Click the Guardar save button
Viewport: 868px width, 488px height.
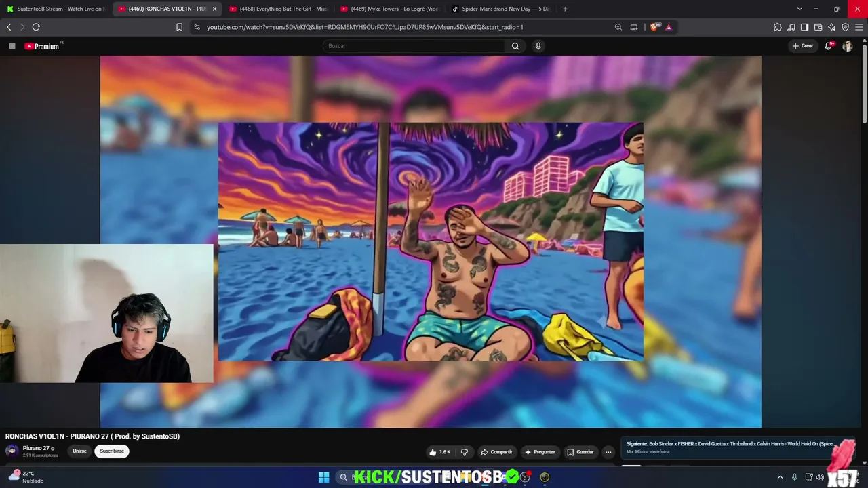(x=580, y=452)
